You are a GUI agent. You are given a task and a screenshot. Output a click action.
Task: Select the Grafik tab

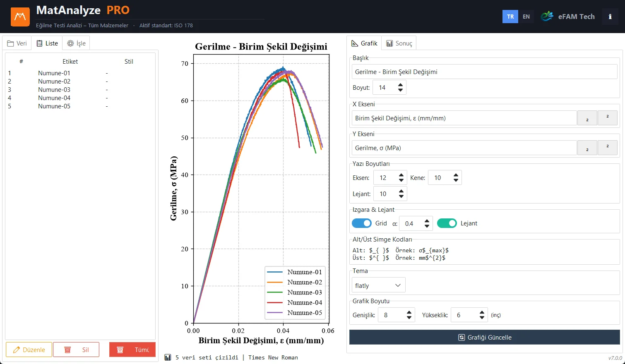[364, 43]
